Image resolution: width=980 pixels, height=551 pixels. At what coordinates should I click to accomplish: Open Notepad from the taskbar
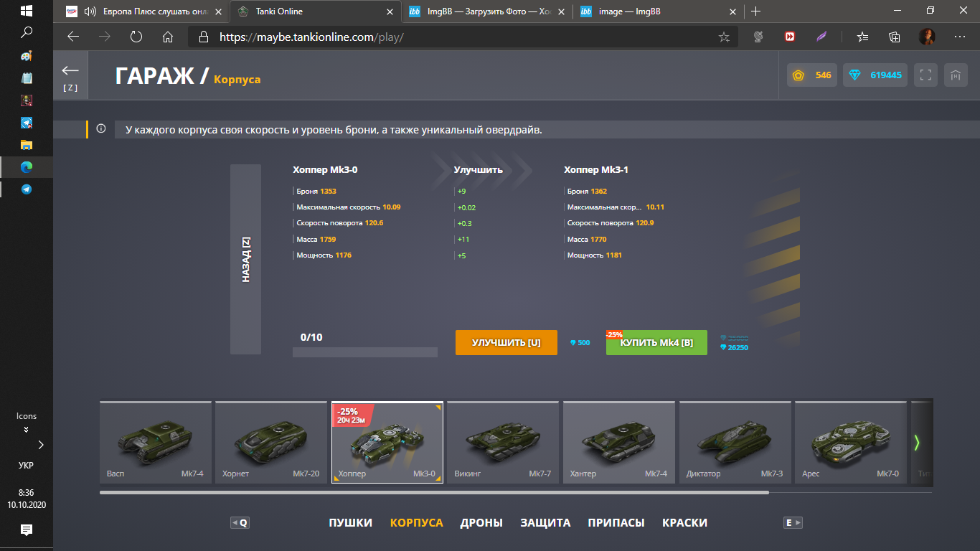[x=27, y=77]
